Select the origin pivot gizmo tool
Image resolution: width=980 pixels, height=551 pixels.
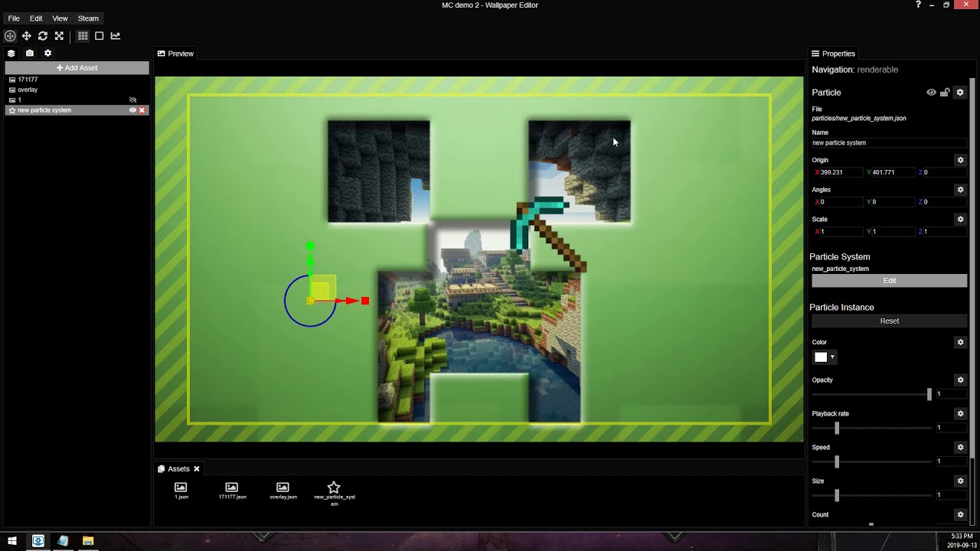pyautogui.click(x=10, y=36)
